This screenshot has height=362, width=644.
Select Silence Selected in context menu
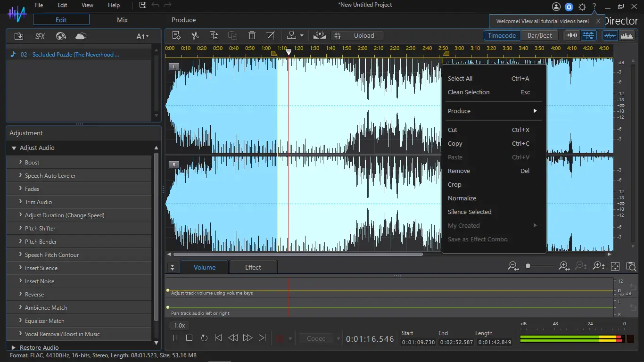470,212
